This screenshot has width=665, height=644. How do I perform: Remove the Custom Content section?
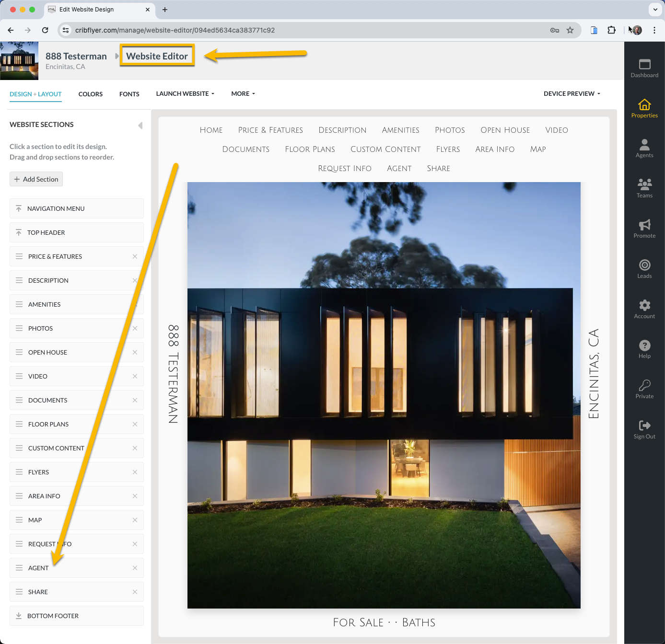click(x=135, y=448)
